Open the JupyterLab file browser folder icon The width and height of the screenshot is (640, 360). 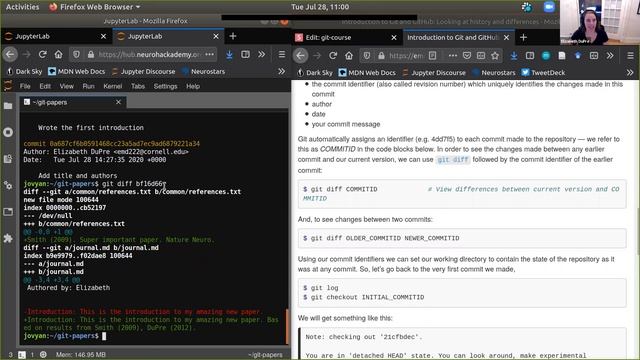pyautogui.click(x=8, y=106)
